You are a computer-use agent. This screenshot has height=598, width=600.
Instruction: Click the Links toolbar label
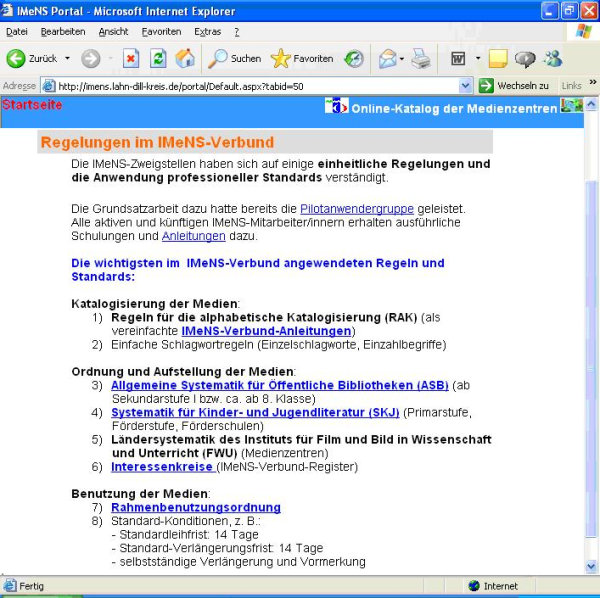click(571, 86)
